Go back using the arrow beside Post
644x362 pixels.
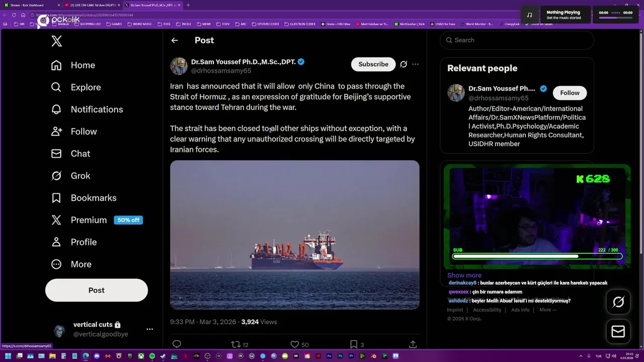pyautogui.click(x=175, y=40)
